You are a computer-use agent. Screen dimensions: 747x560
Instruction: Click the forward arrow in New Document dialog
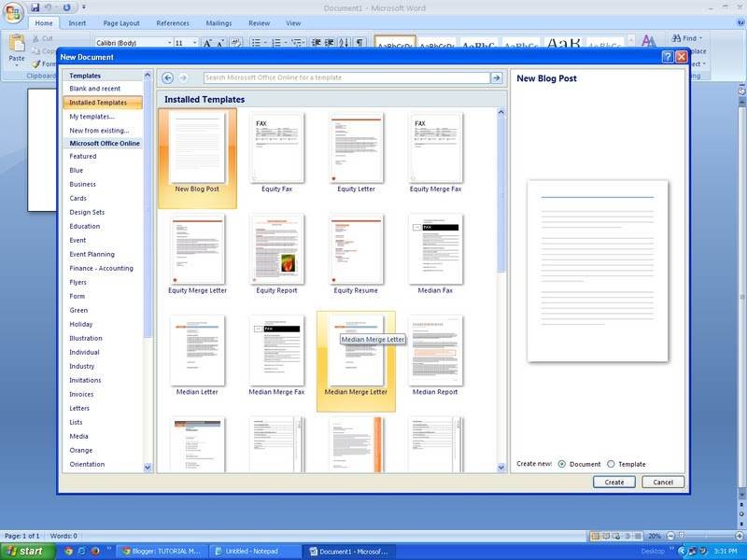point(183,77)
